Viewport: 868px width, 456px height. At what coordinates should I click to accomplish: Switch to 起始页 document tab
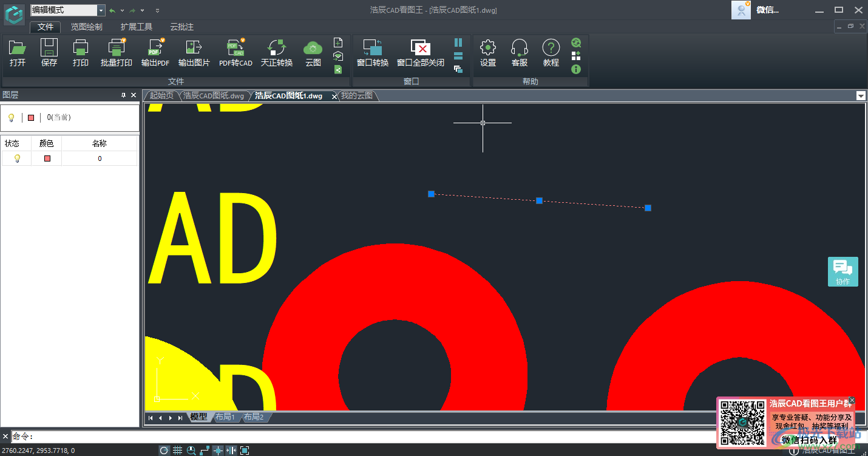[161, 96]
